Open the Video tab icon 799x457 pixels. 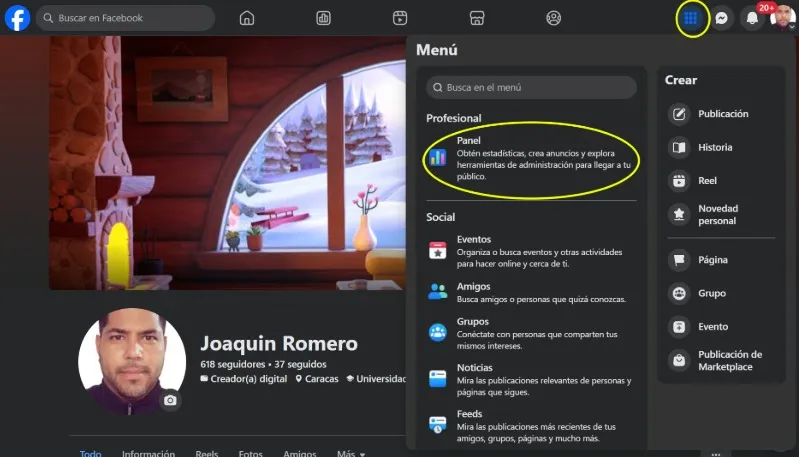[400, 18]
